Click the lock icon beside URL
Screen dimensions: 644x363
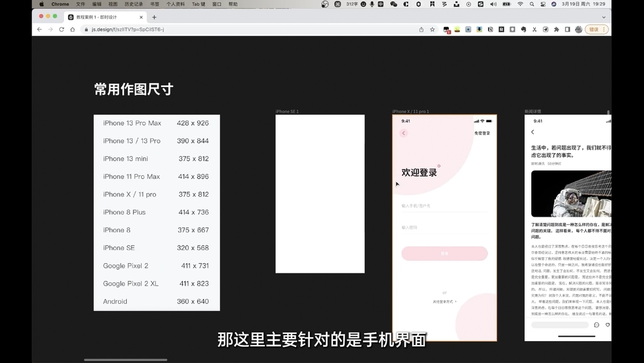[86, 30]
